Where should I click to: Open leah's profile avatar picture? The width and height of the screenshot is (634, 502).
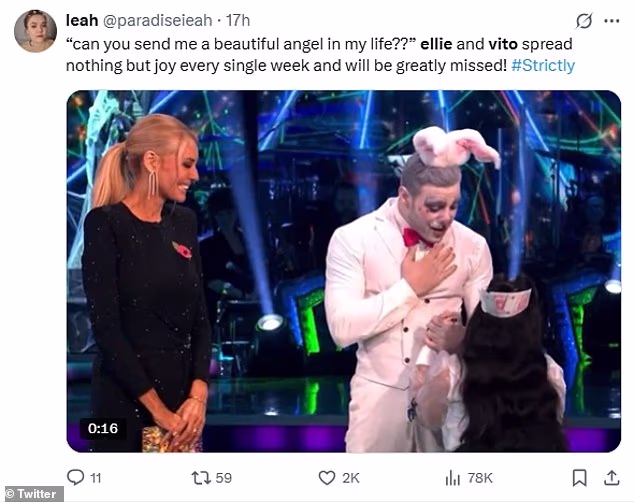(35, 31)
